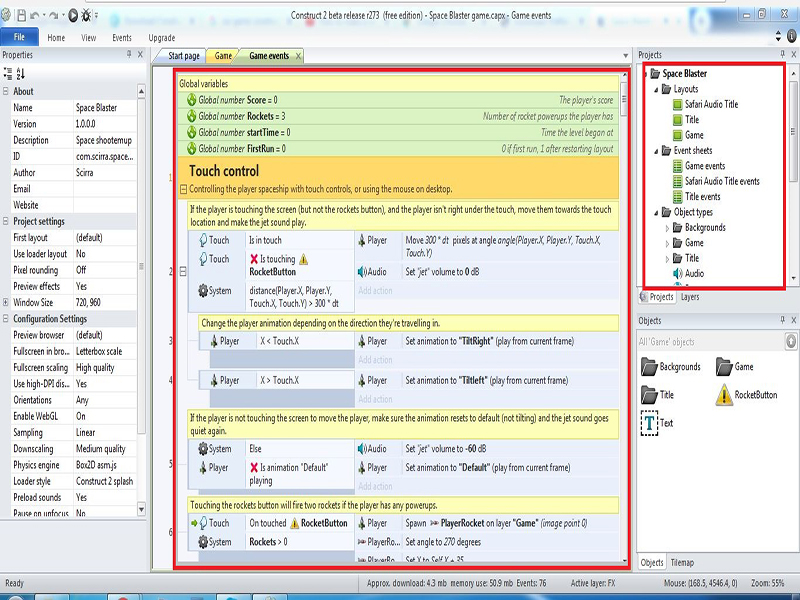This screenshot has width=800, height=600.
Task: Collapse the About section in Properties
Action: tap(6, 91)
